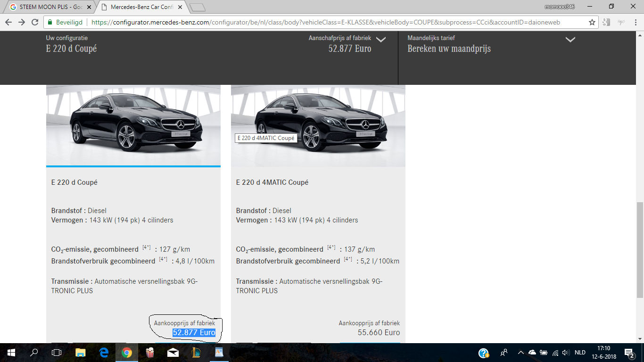Click the grey 'g' extension icon

point(607,22)
